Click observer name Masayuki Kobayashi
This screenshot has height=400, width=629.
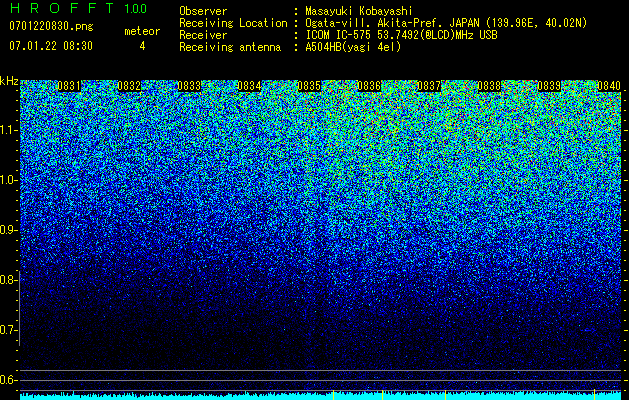[x=359, y=11]
